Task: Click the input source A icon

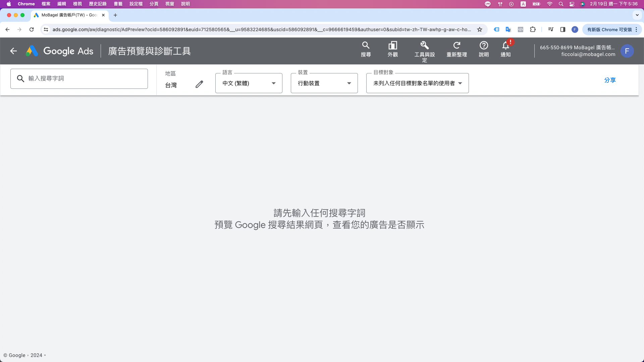Action: 523,4
